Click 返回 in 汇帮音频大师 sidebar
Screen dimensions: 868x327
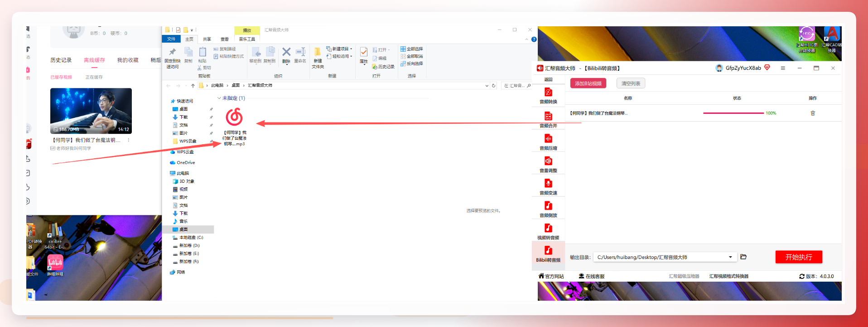pos(548,79)
